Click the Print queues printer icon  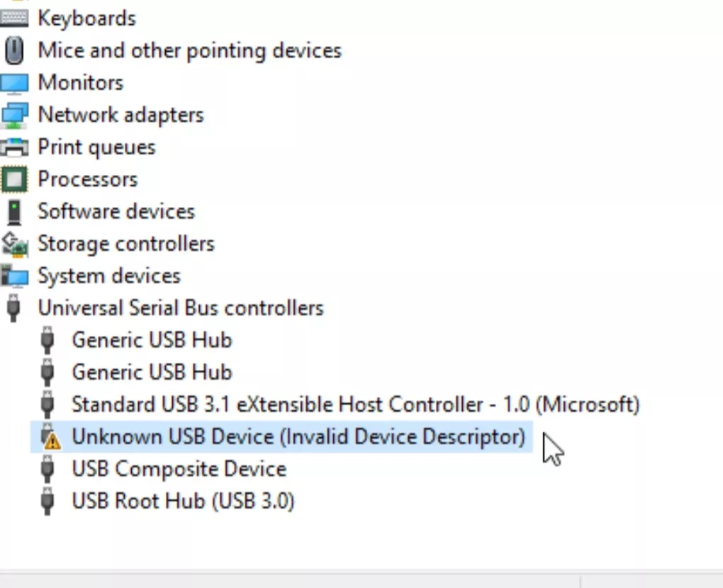[14, 147]
